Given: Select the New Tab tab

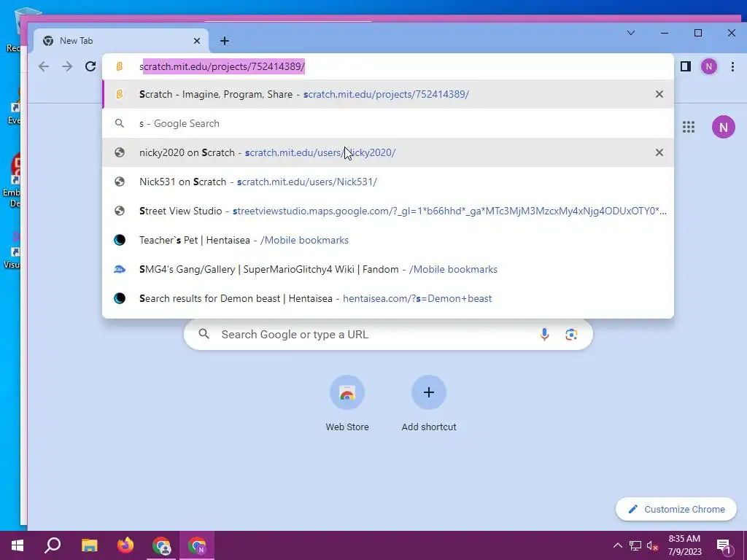Looking at the screenshot, I should 122,41.
